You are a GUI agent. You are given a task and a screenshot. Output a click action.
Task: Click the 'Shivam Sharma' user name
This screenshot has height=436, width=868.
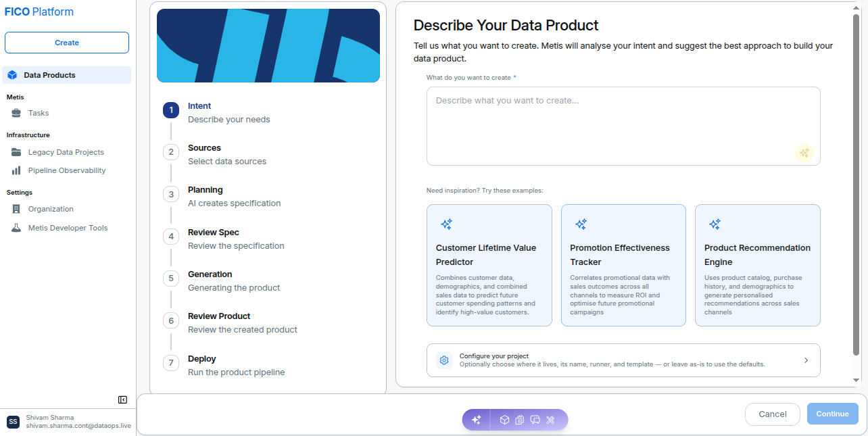coord(50,418)
